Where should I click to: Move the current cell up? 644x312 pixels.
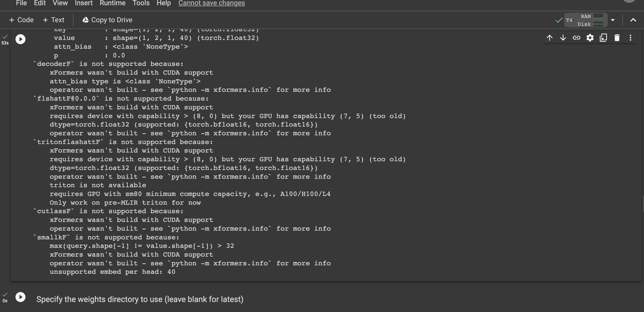point(549,38)
